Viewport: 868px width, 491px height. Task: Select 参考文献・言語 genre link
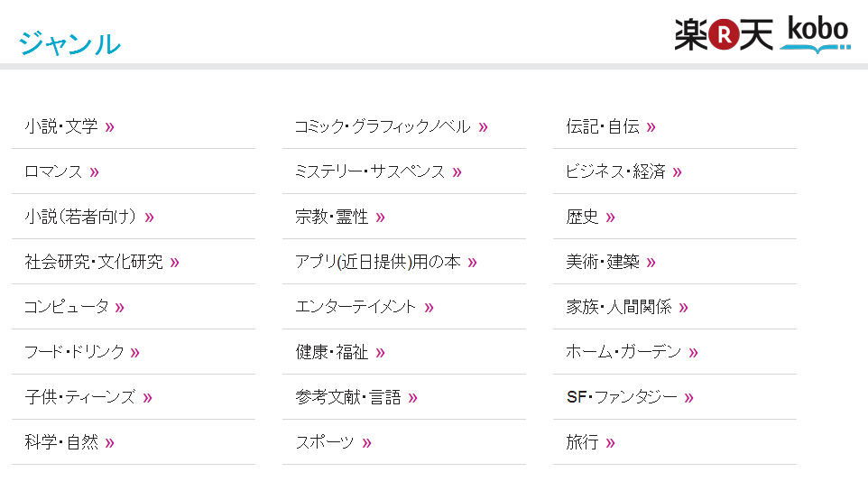click(348, 397)
